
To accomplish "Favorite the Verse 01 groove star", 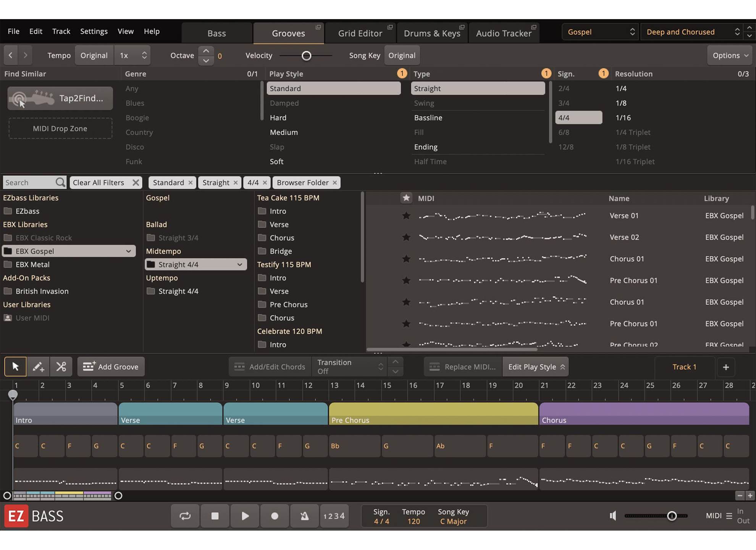I will (x=406, y=216).
